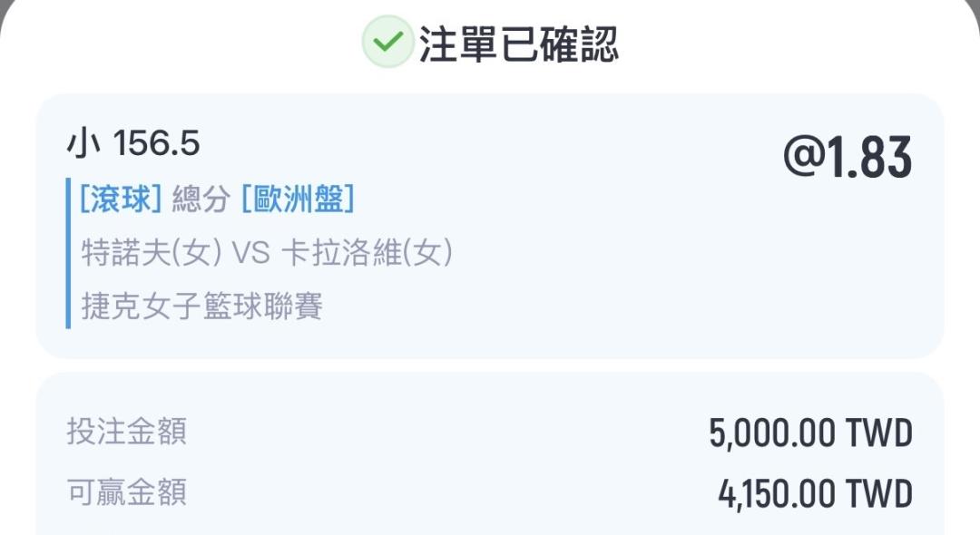Image resolution: width=980 pixels, height=535 pixels.
Task: Open the 捷克女子籃球聯賽 league name
Action: pos(202,307)
